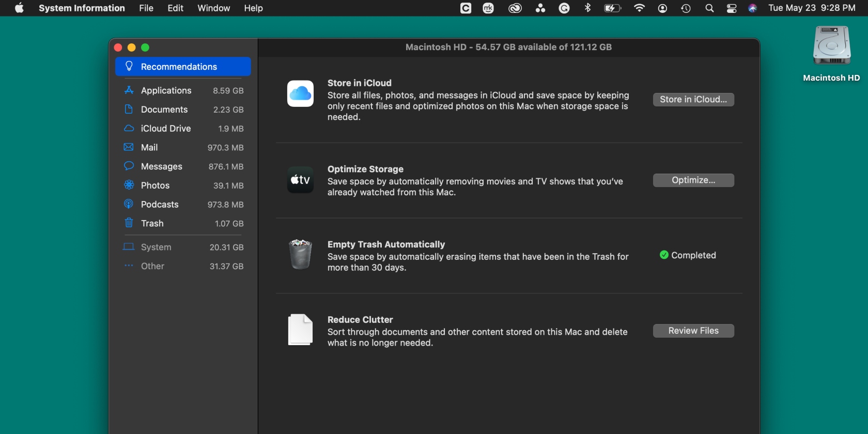Viewport: 868px width, 434px height.
Task: Click the Optimize Storage heading
Action: pos(365,169)
